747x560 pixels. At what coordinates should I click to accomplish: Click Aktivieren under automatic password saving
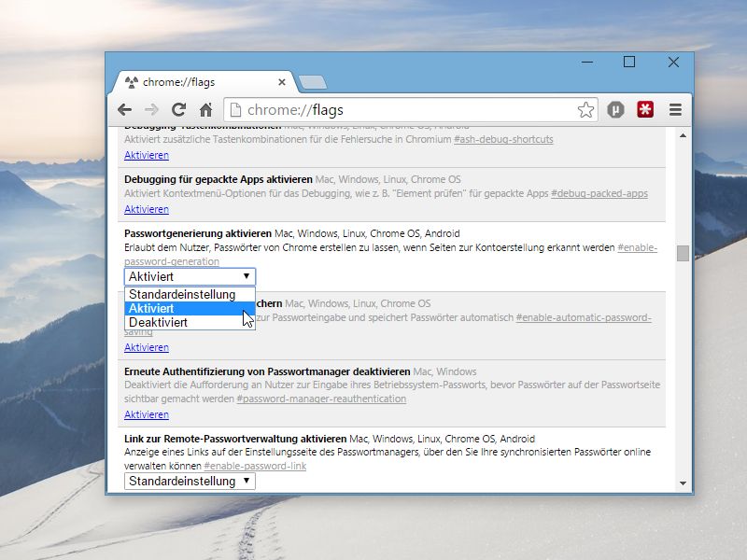point(147,347)
